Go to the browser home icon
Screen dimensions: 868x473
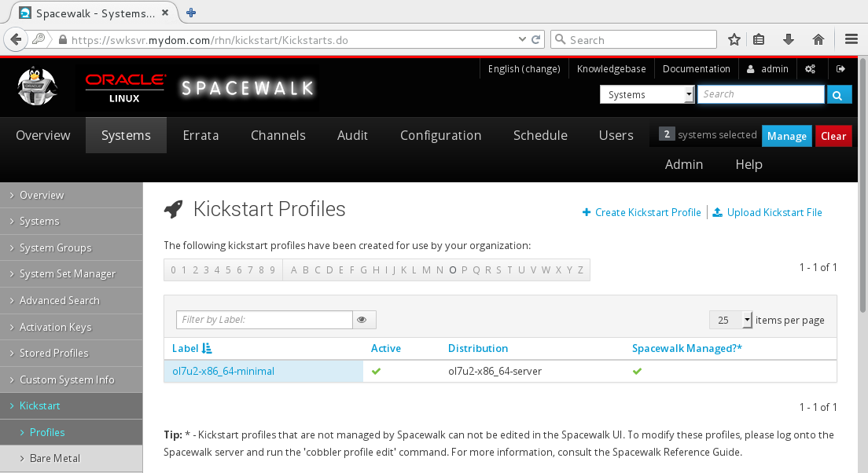click(x=818, y=39)
